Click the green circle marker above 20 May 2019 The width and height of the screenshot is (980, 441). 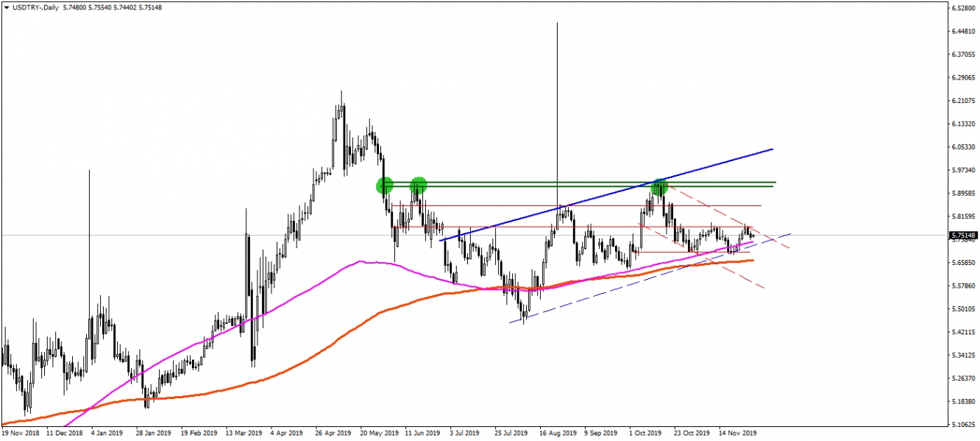385,186
